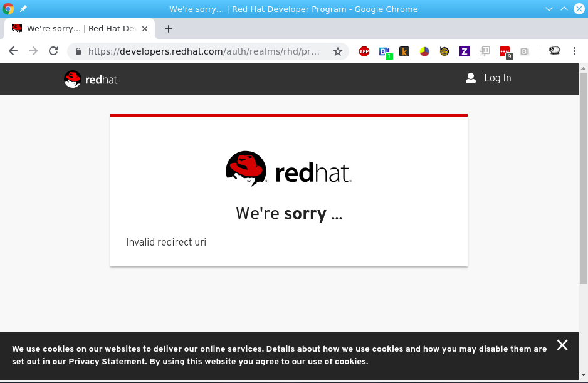Click the user silhouette icon beside Log In
588x383 pixels.
(471, 78)
